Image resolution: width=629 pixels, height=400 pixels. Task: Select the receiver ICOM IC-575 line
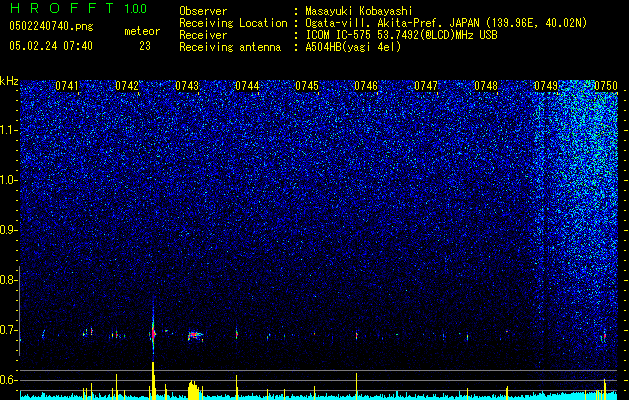[x=401, y=35]
